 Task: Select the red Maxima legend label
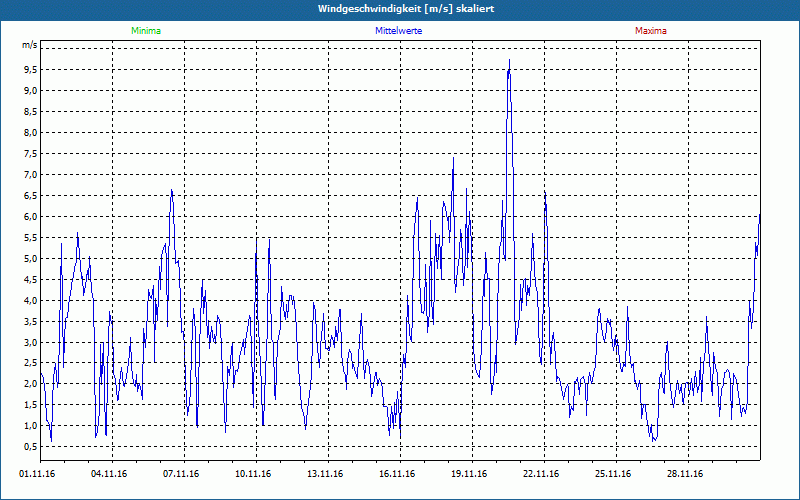click(651, 31)
